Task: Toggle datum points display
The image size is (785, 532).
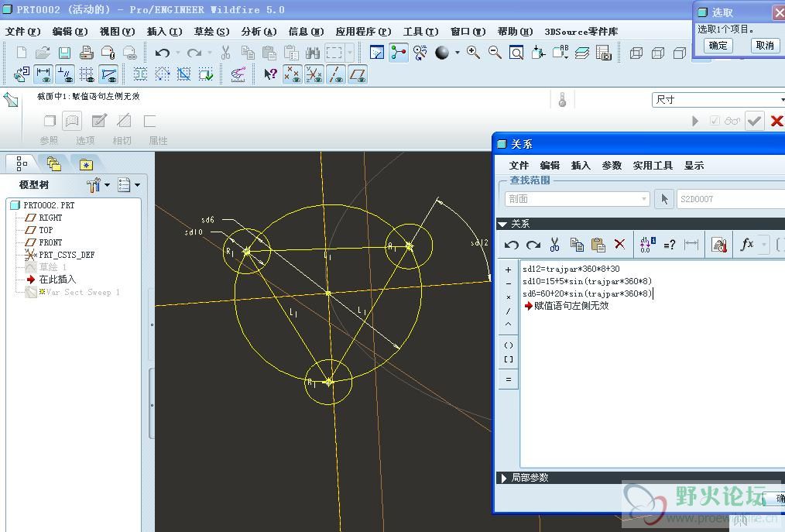Action: (293, 74)
